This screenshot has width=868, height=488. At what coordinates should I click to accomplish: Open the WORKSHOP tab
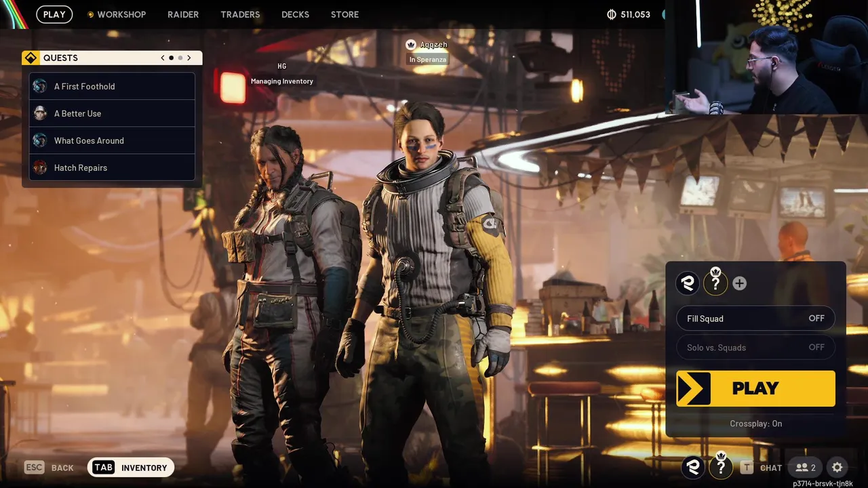(116, 14)
